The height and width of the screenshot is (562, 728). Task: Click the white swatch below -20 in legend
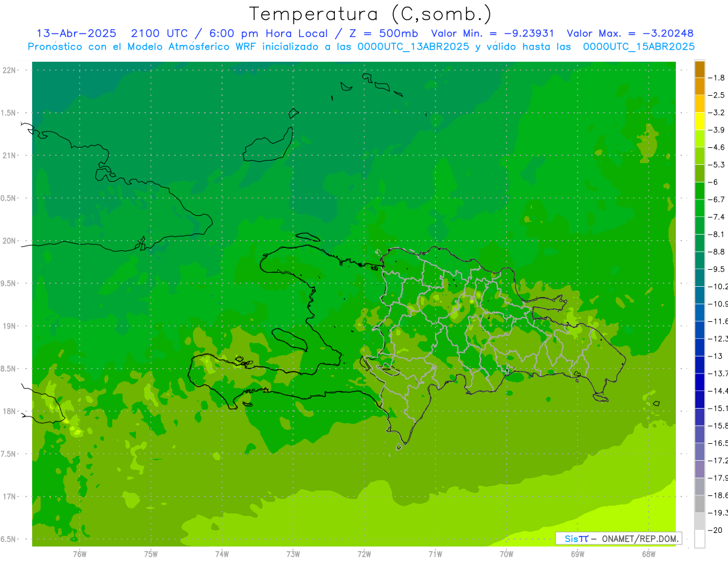699,538
